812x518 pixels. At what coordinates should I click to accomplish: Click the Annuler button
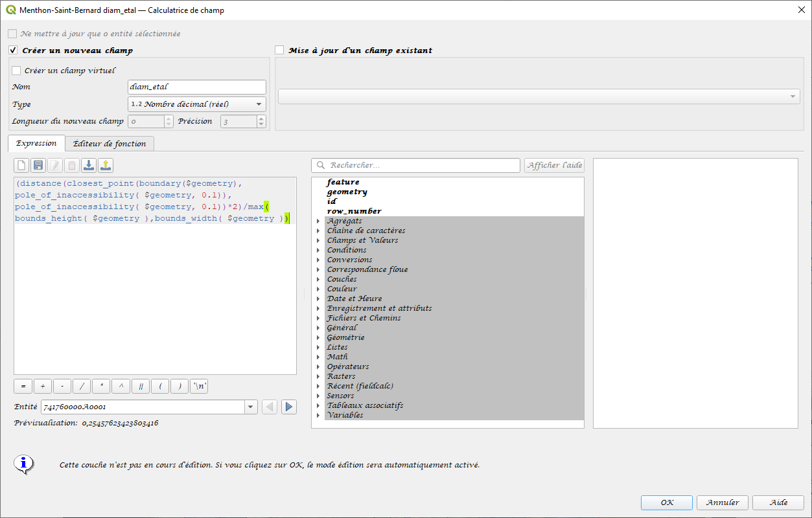723,502
